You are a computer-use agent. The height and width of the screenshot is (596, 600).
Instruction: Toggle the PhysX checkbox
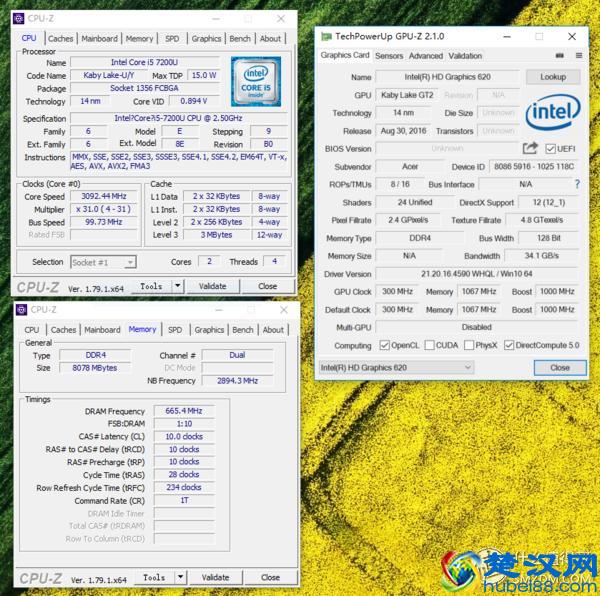(469, 345)
